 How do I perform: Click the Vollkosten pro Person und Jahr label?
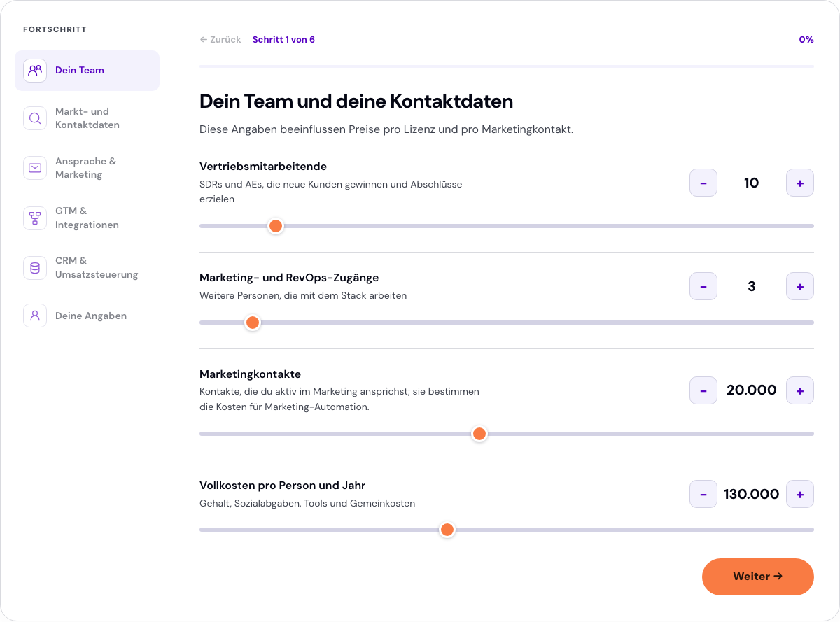coord(283,486)
